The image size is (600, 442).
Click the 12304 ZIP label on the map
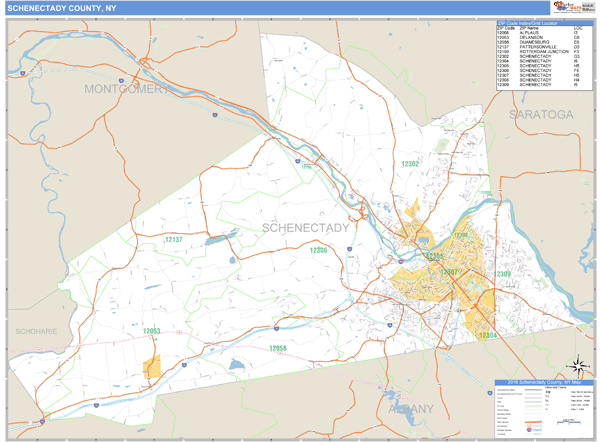tap(488, 335)
